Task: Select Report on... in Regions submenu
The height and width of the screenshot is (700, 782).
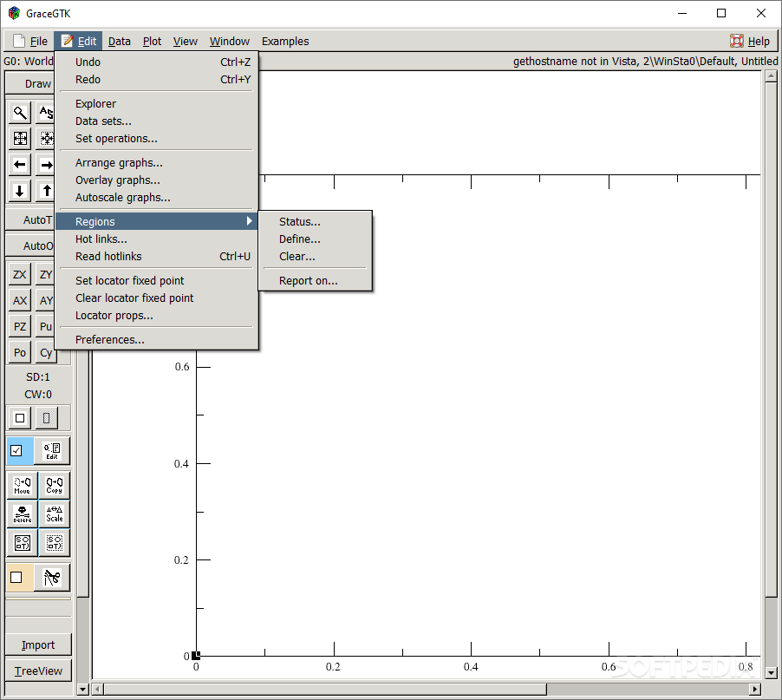Action: [316, 280]
